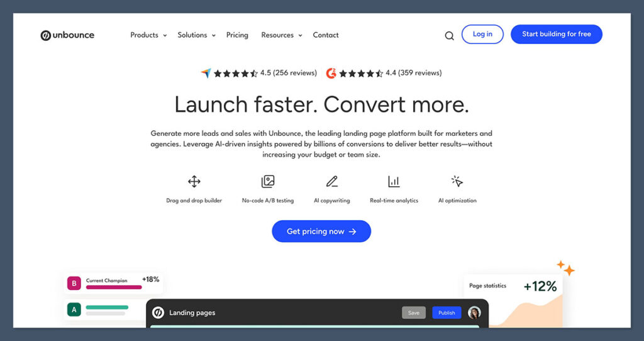Click the Unbounce logo
Screen dimensions: 644x341
(67, 35)
